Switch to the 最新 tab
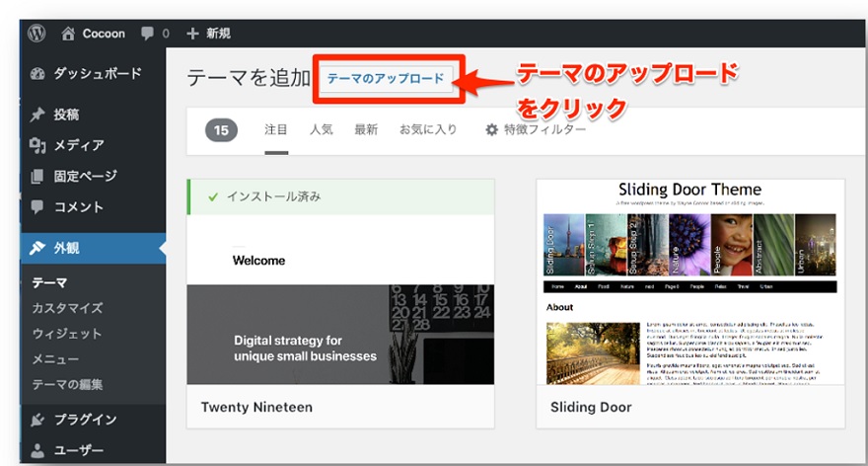The image size is (868, 466). coord(366,130)
